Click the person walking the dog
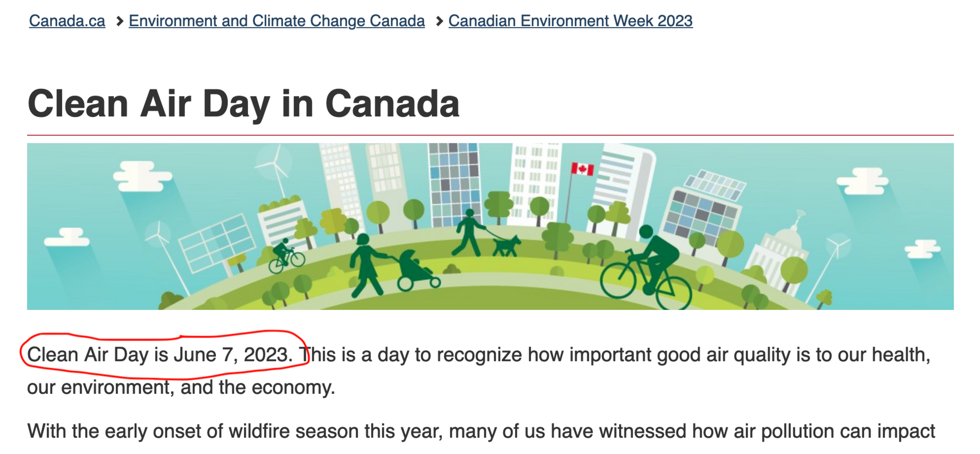980x454 pixels. point(469,232)
